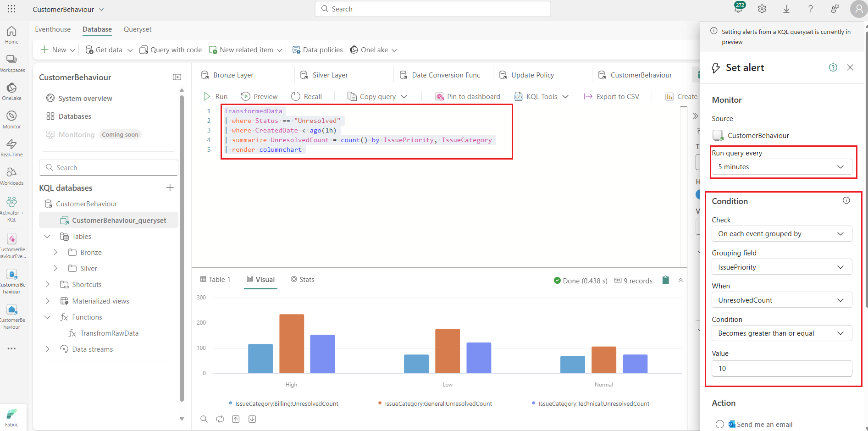Screen dimensions: 868x431
Task: Open OneLake in left navigation rail
Action: [11, 91]
